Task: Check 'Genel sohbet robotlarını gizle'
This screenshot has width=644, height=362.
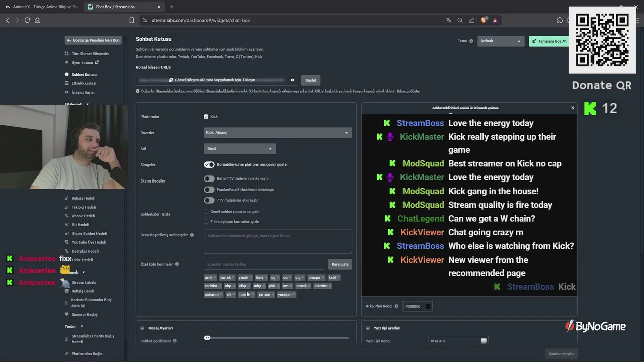Action: tap(206, 212)
